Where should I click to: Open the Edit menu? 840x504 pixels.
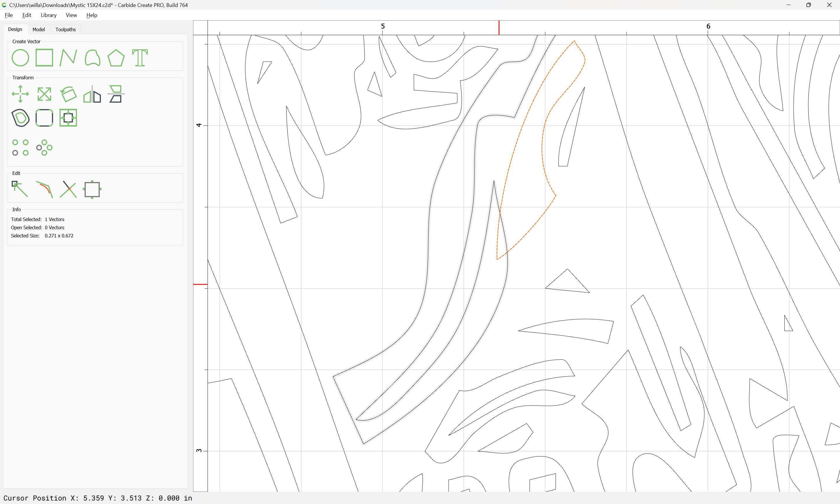pyautogui.click(x=27, y=15)
